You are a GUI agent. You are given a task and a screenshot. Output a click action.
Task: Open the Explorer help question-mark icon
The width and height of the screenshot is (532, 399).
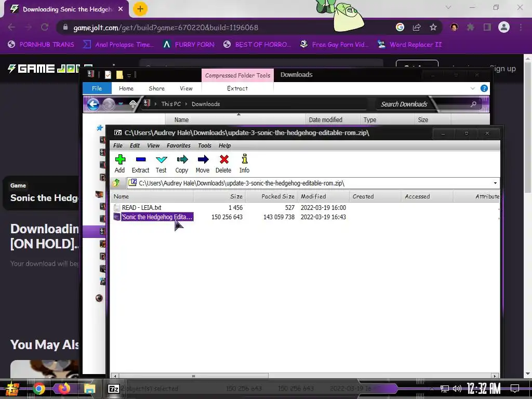[484, 88]
